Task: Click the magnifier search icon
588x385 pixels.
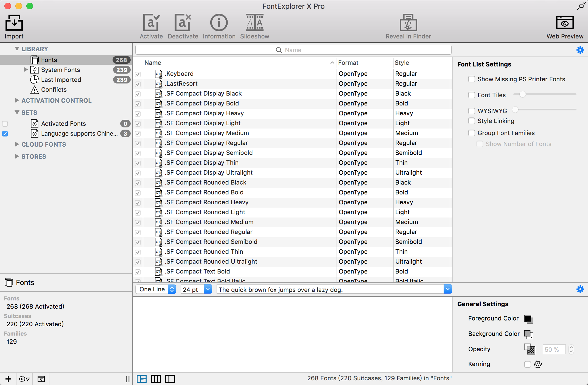Action: (279, 50)
